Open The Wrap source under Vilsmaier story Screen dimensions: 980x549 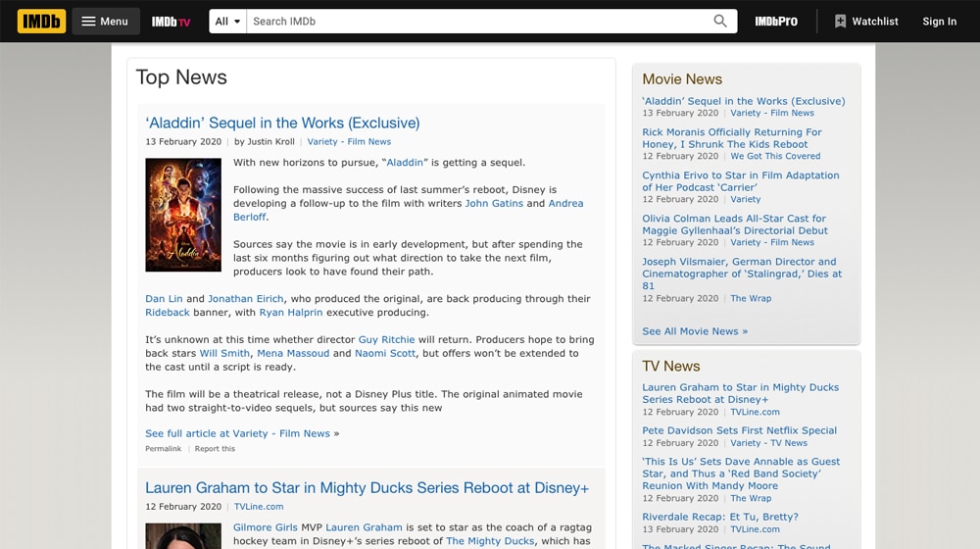coord(751,299)
